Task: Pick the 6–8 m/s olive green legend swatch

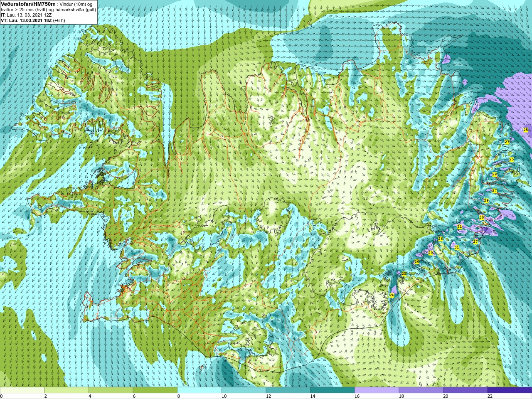Action: [x=155, y=390]
